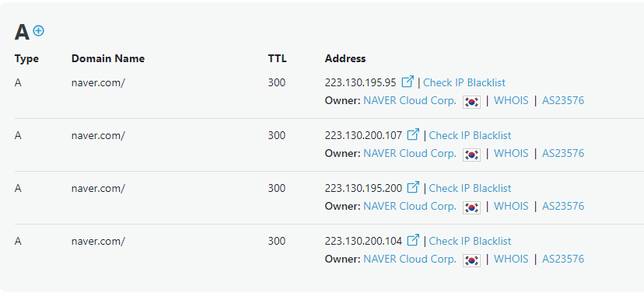Open external link icon for 223.130.200.104
Image resolution: width=644 pixels, height=296 pixels.
pyautogui.click(x=413, y=240)
